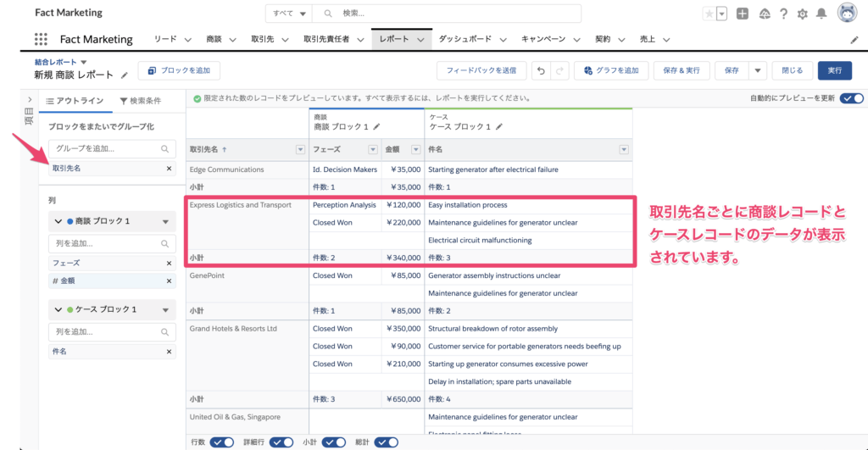The image size is (868, 450).
Task: Rename ケース ブロック 1 with pencil icon
Action: [x=498, y=127]
